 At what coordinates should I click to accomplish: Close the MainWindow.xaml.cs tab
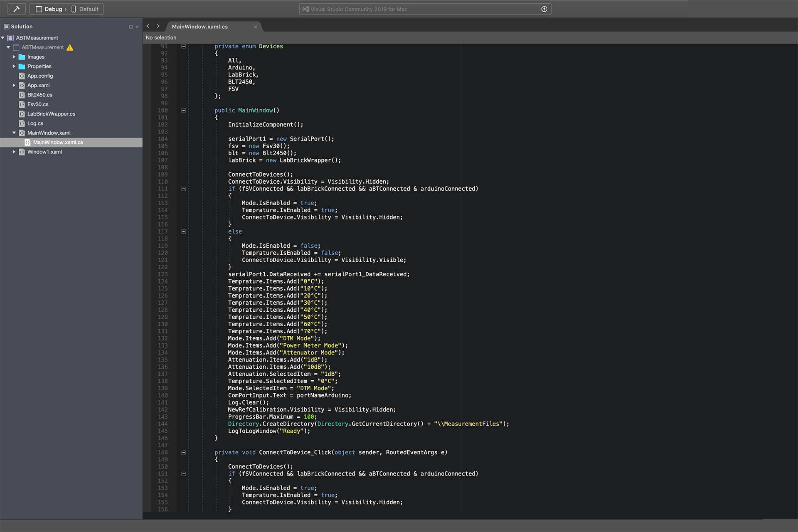(256, 27)
